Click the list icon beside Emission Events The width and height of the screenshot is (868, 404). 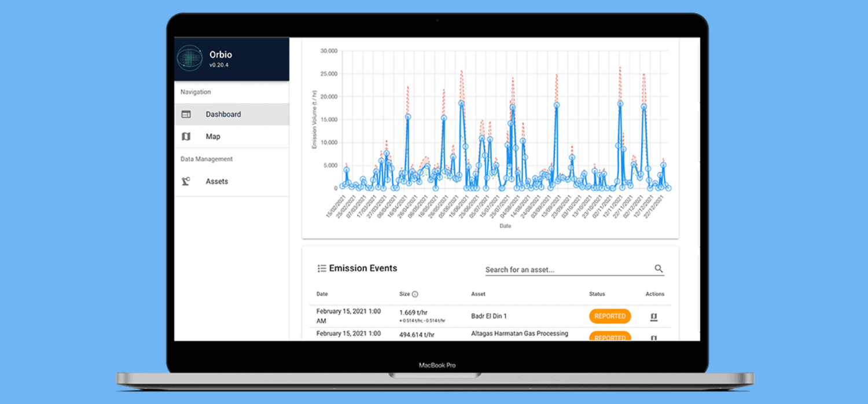(322, 269)
